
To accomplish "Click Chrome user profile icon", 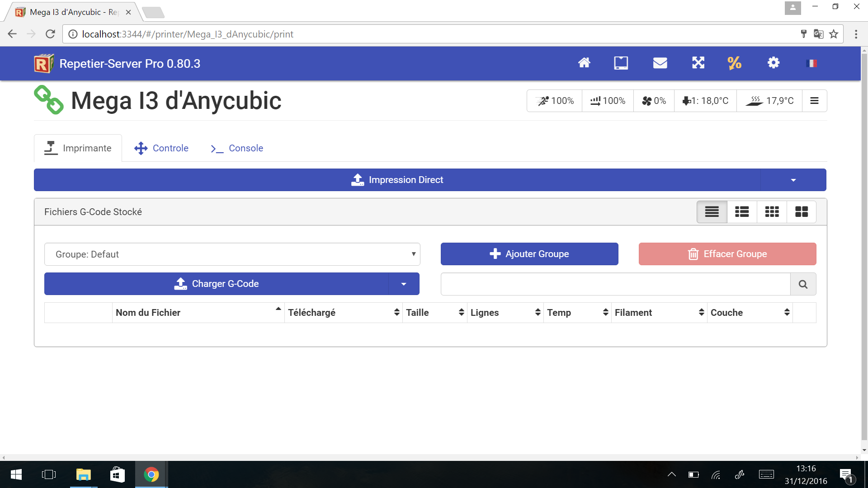I will click(793, 8).
